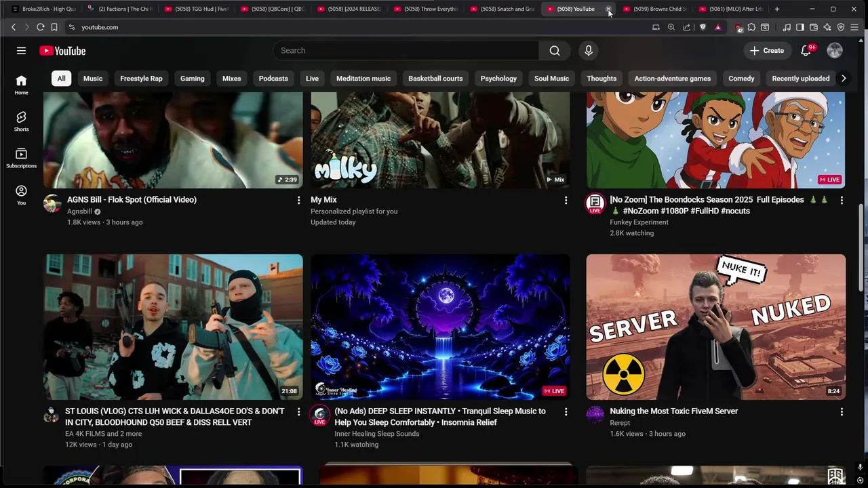Click the AGNS Bill channel avatar

tap(52, 203)
